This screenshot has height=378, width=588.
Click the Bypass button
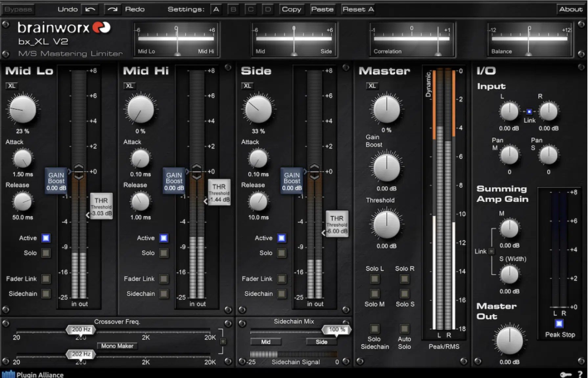(x=18, y=9)
